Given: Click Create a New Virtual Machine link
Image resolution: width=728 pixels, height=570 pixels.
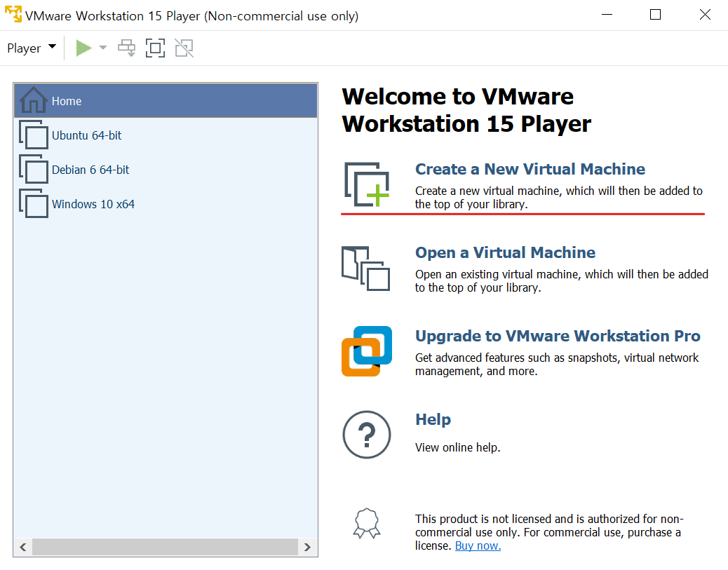Looking at the screenshot, I should point(530,169).
